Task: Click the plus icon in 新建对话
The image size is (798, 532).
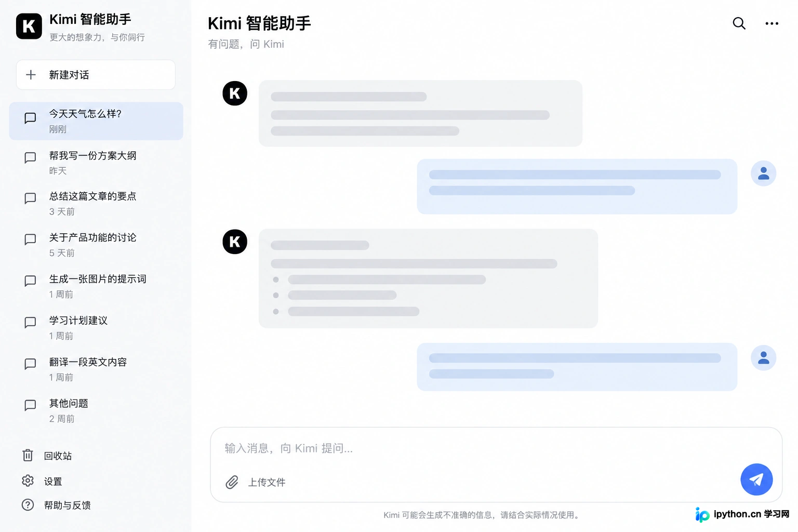Action: coord(31,75)
